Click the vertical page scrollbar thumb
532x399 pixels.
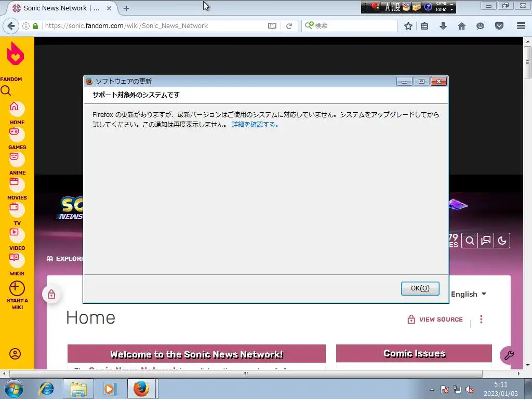527,62
